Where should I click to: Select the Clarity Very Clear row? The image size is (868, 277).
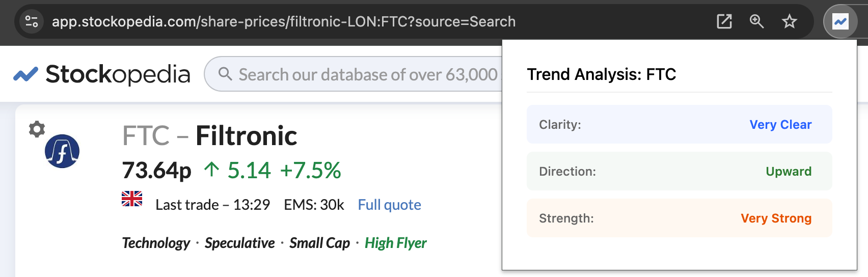point(679,124)
